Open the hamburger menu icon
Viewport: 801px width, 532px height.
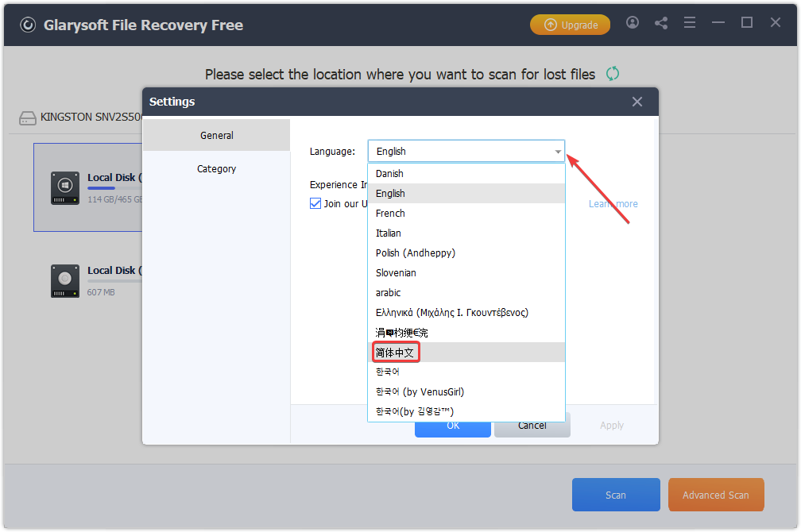pos(690,23)
